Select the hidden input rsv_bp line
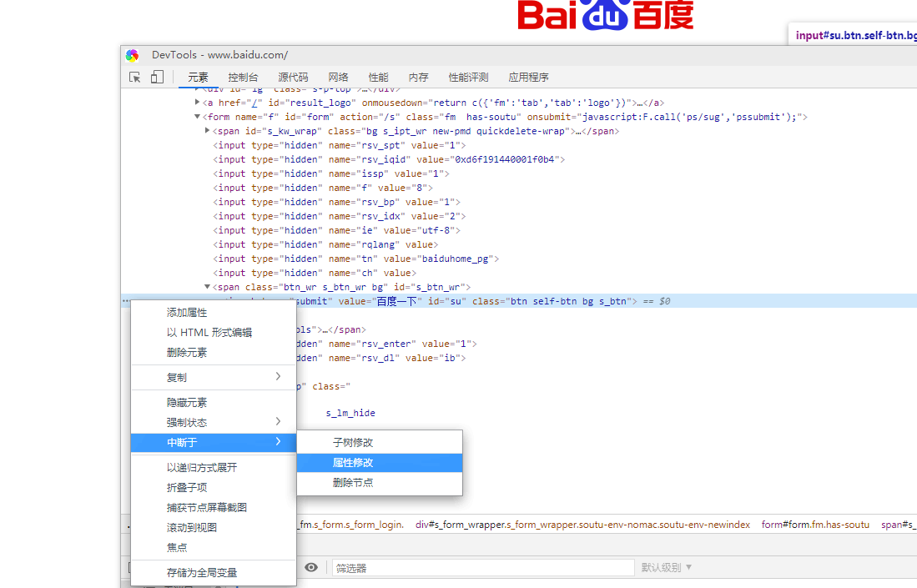917x588 pixels. tap(336, 202)
